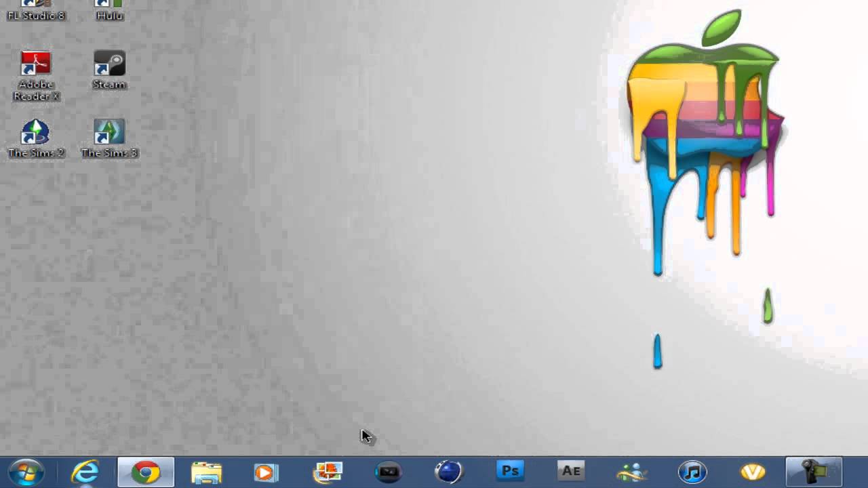Launch Adobe After Effects (Ae) from the taskbar
Image resolution: width=868 pixels, height=488 pixels.
(x=571, y=471)
